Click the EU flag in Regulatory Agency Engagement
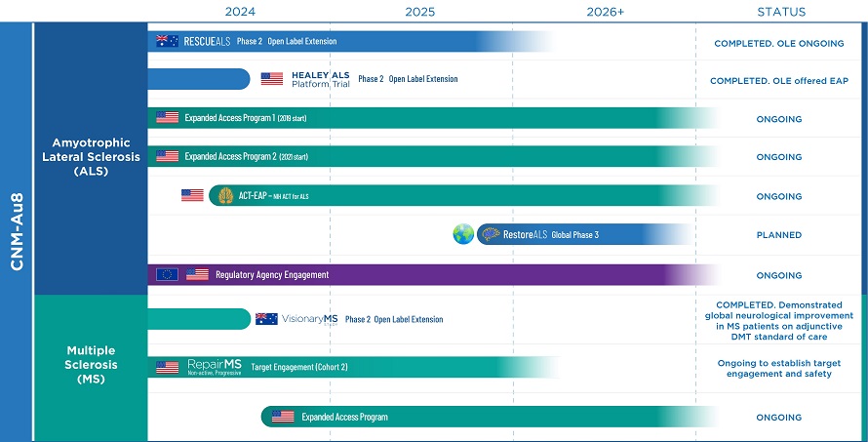Viewport: 868px width, 442px height. click(167, 275)
